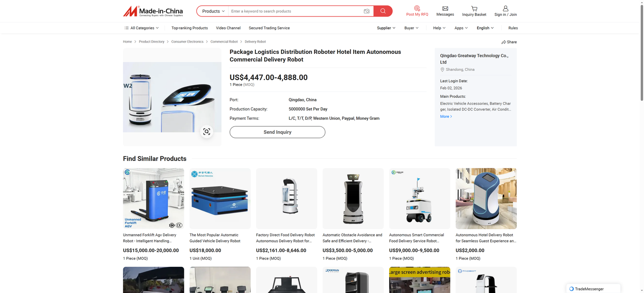Open the Supplier dropdown menu
The height and width of the screenshot is (293, 644).
pyautogui.click(x=386, y=28)
